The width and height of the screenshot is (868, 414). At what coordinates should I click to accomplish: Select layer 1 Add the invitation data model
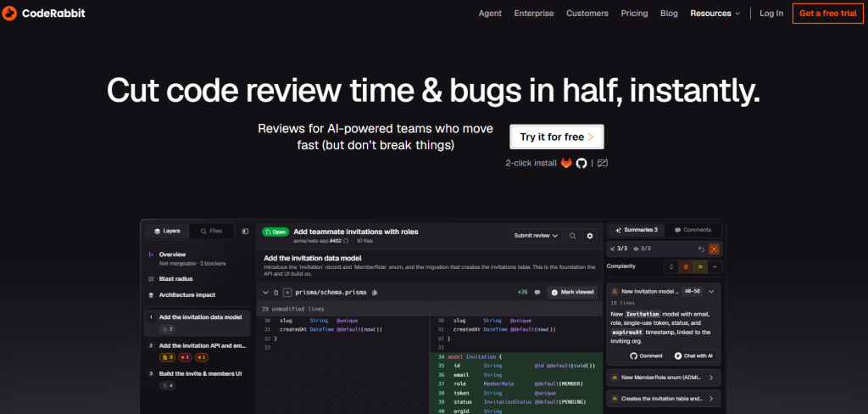tap(197, 323)
